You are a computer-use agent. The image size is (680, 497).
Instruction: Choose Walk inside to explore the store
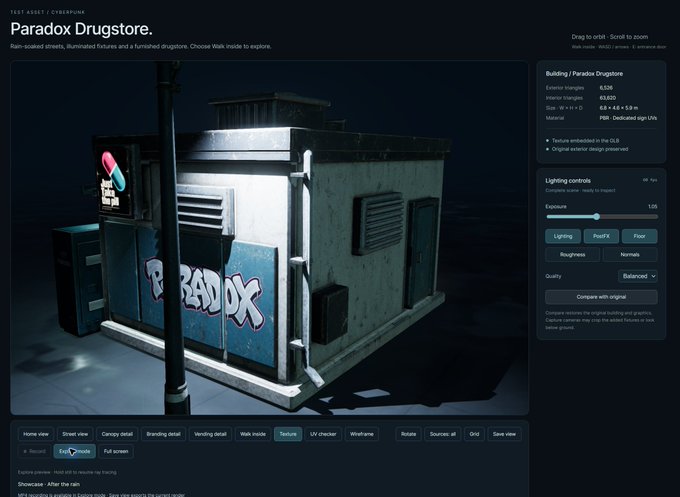coord(253,434)
